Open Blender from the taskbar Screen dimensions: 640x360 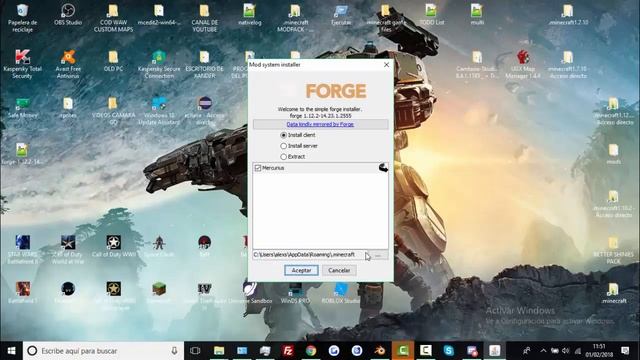[x=380, y=351]
